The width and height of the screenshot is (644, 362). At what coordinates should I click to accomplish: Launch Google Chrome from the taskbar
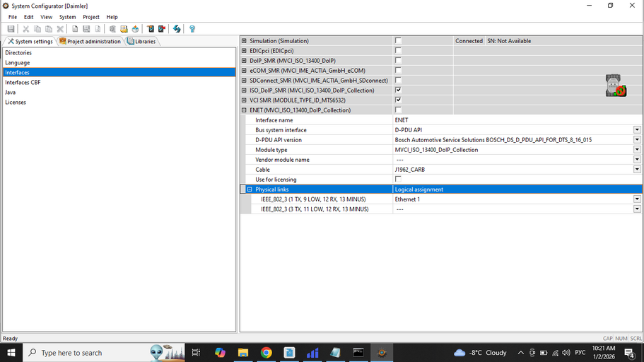[266, 353]
